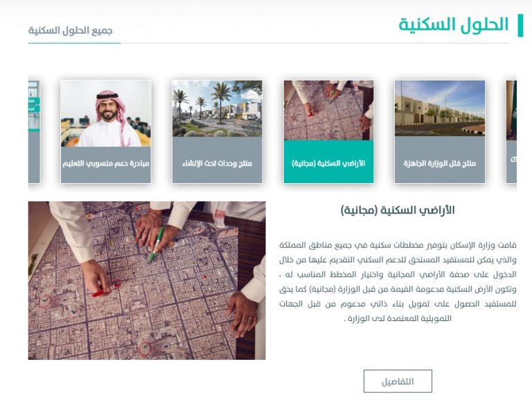This screenshot has height=405, width=532.
Task: Click the التفاصيل details button
Action: tap(398, 381)
